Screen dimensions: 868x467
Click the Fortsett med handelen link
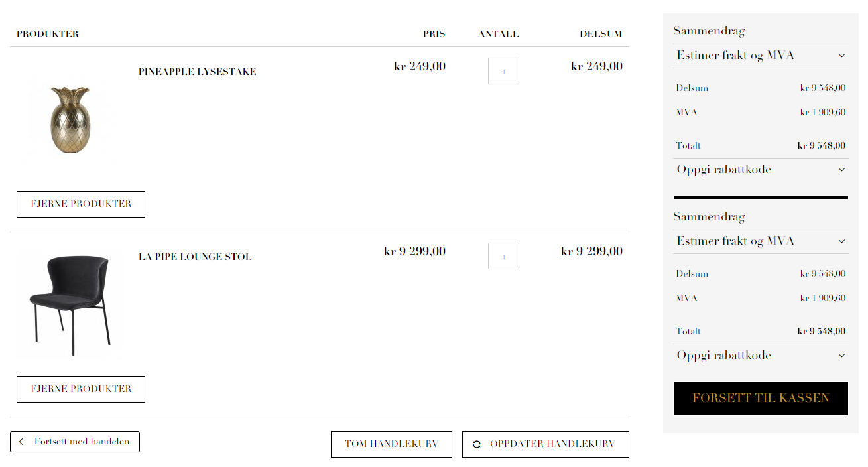coord(82,442)
